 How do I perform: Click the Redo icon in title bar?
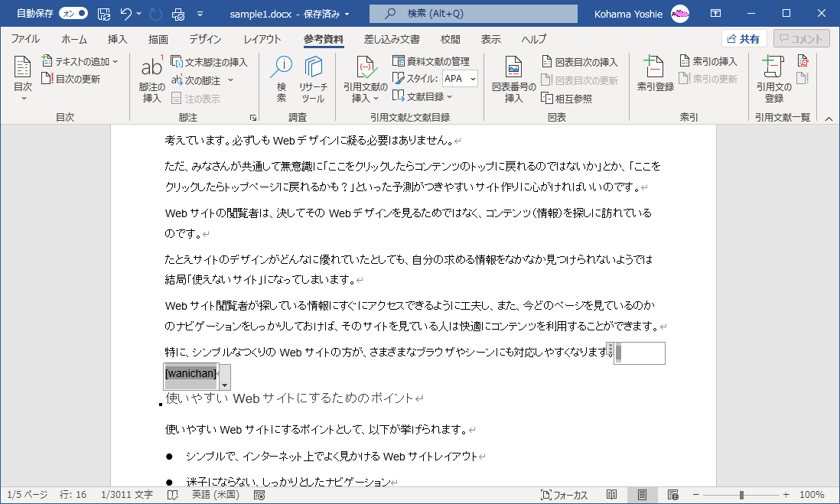coord(156,14)
